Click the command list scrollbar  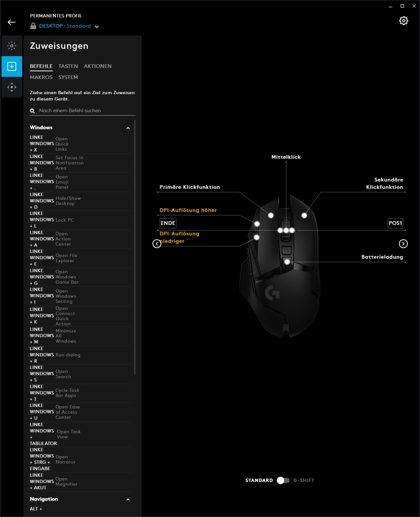point(135,247)
